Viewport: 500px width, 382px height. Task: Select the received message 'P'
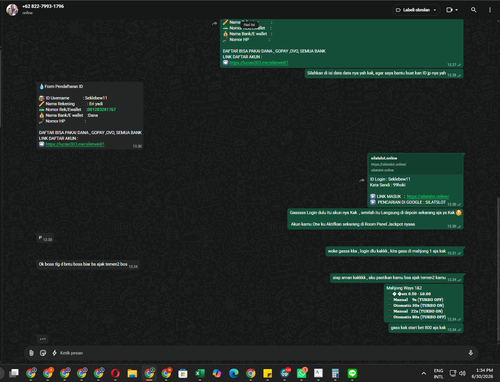pyautogui.click(x=45, y=238)
